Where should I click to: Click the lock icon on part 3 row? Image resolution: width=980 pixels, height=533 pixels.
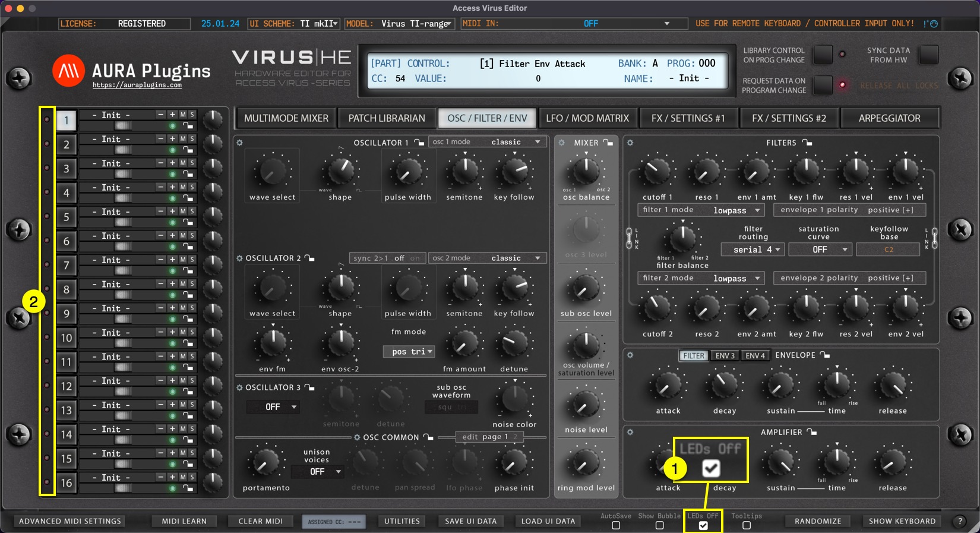pos(188,174)
